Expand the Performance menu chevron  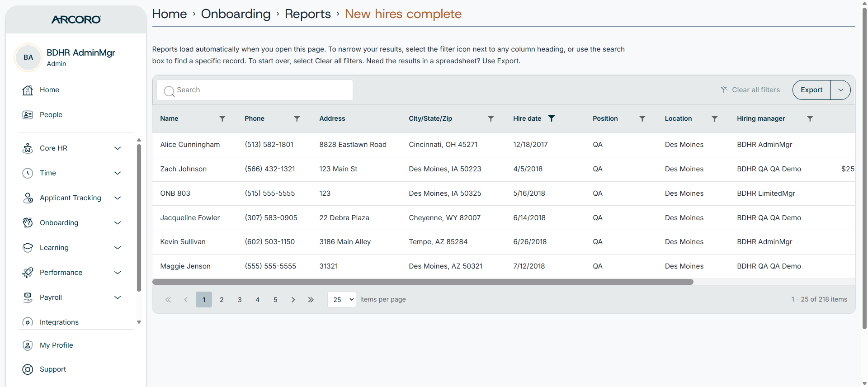[118, 273]
